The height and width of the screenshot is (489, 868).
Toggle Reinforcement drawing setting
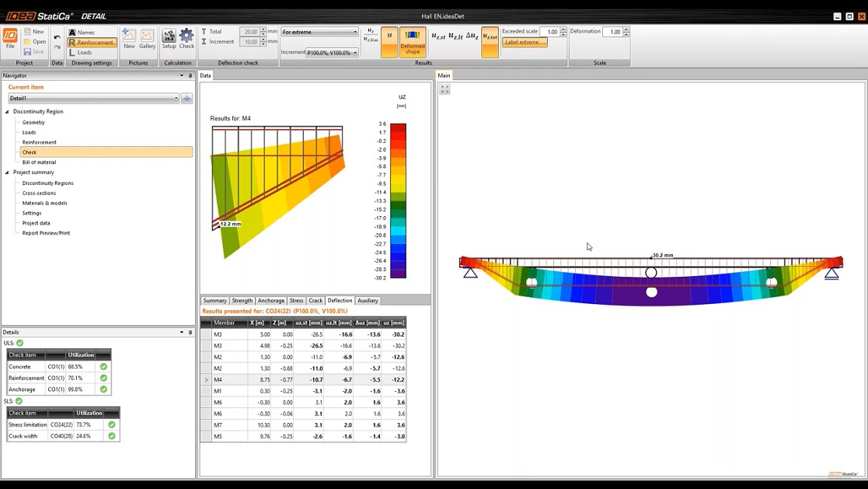[x=92, y=43]
